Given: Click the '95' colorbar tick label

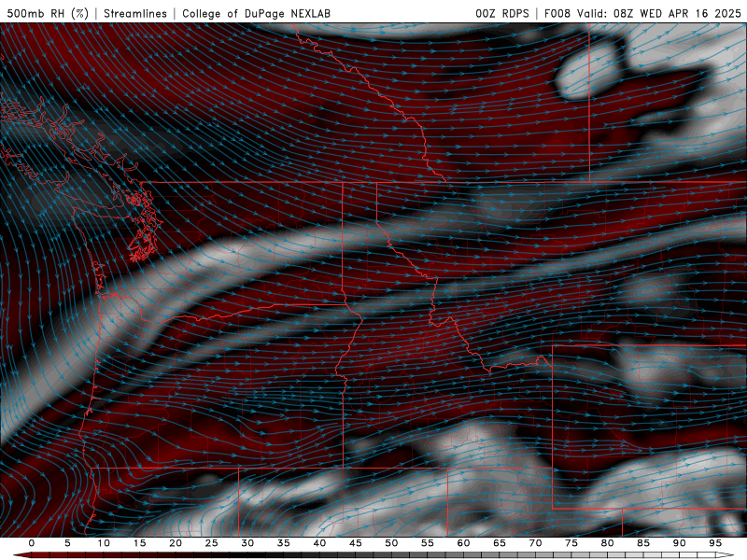Looking at the screenshot, I should pos(715,543).
